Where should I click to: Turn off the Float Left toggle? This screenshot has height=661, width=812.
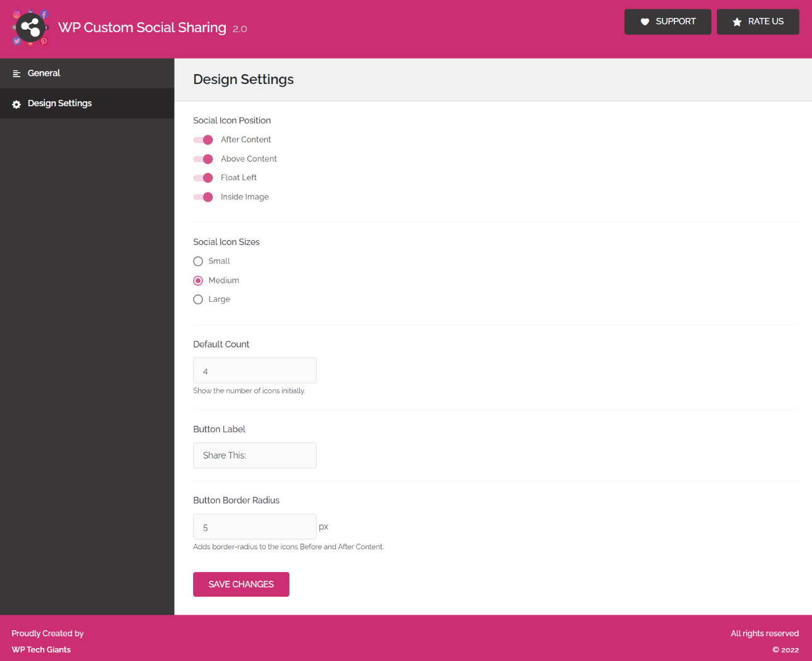coord(203,178)
